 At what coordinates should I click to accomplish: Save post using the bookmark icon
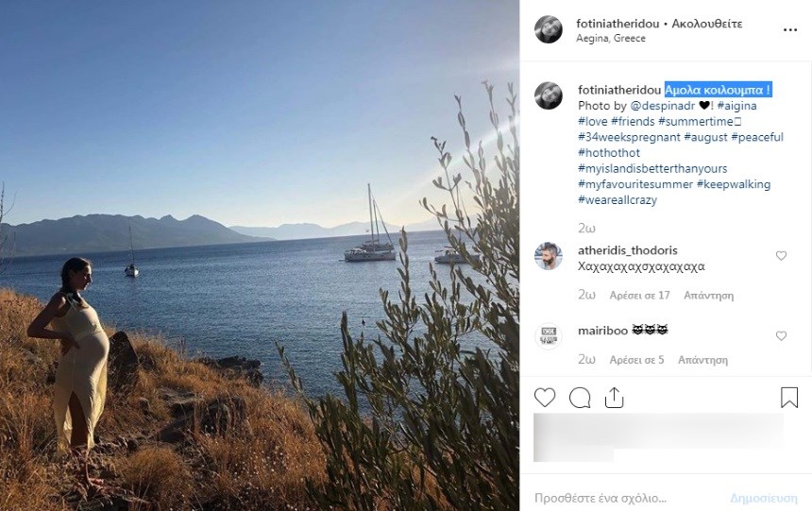pyautogui.click(x=789, y=398)
